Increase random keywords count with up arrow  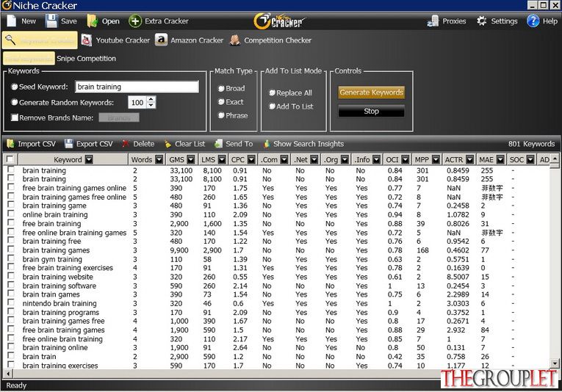click(x=151, y=99)
